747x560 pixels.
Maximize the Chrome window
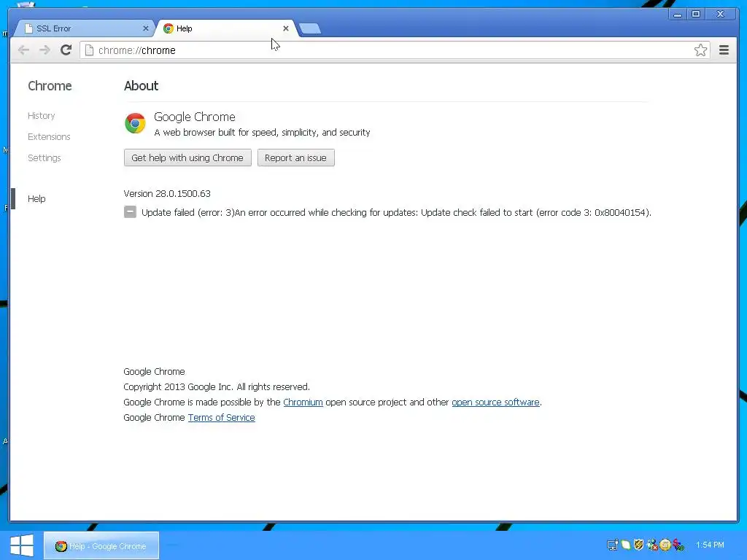click(696, 15)
